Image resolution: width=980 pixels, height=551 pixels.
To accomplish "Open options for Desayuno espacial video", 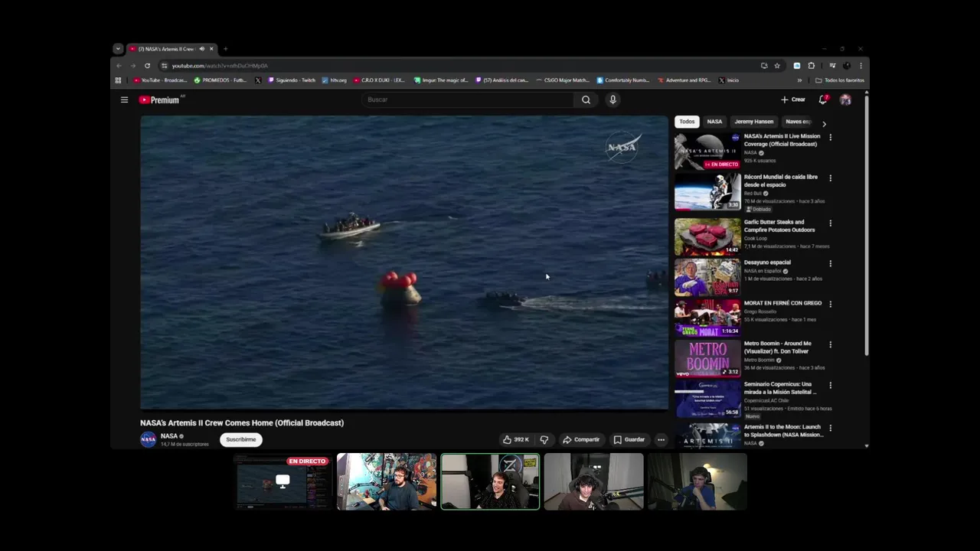I will (x=830, y=264).
